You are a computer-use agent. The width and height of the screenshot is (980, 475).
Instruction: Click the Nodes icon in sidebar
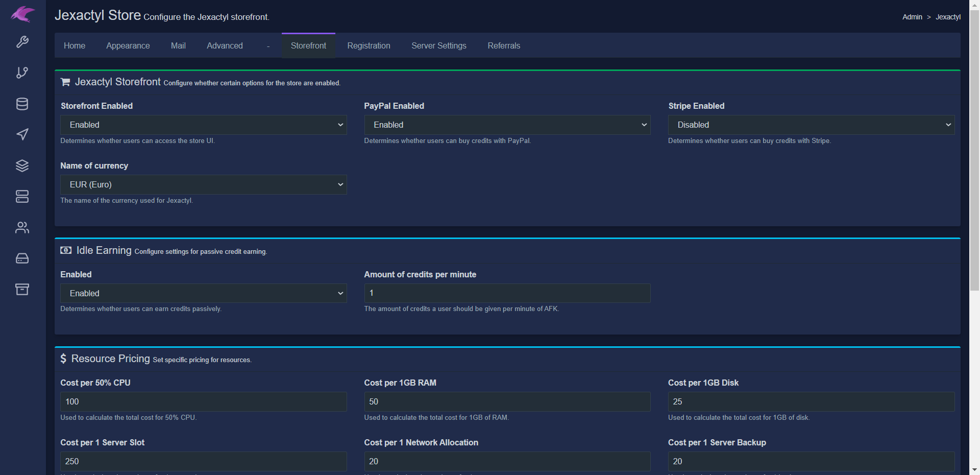pyautogui.click(x=22, y=258)
